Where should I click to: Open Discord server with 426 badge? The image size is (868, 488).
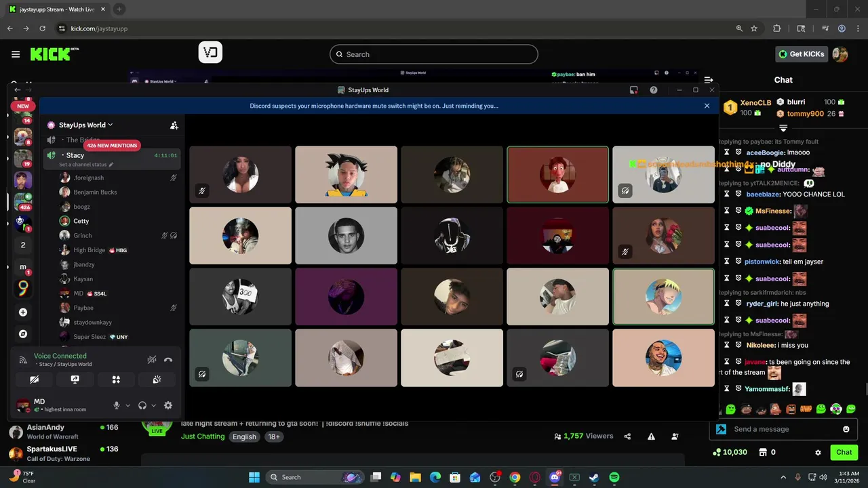point(22,201)
